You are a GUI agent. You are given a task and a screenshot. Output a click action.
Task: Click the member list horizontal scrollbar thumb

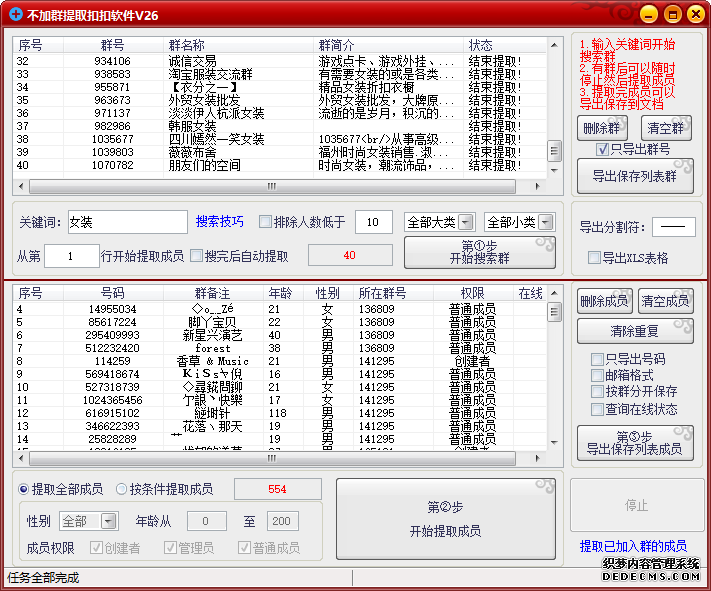point(272,458)
